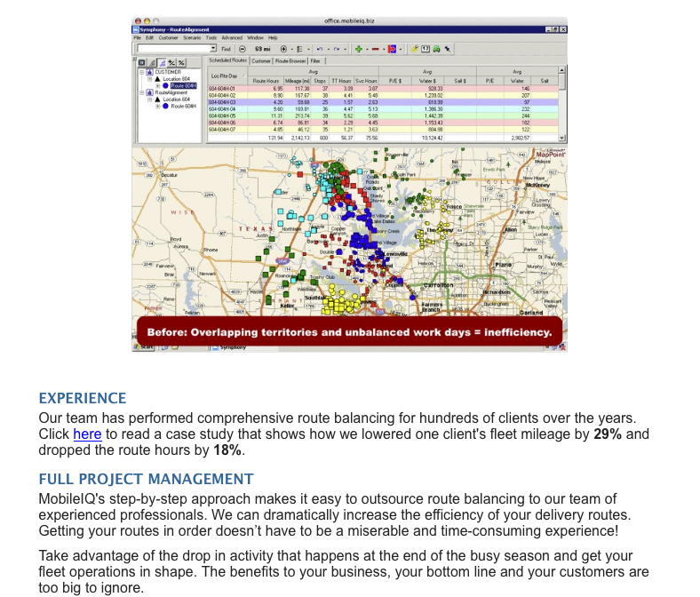Image resolution: width=700 pixels, height=597 pixels.
Task: Click the yellow highlighter icon in toolbar
Action: point(415,48)
